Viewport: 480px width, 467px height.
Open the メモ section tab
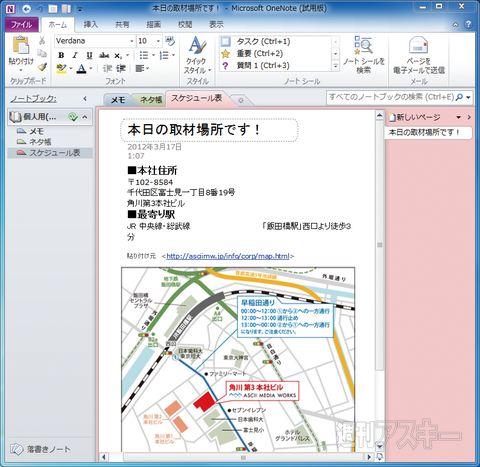coord(117,100)
